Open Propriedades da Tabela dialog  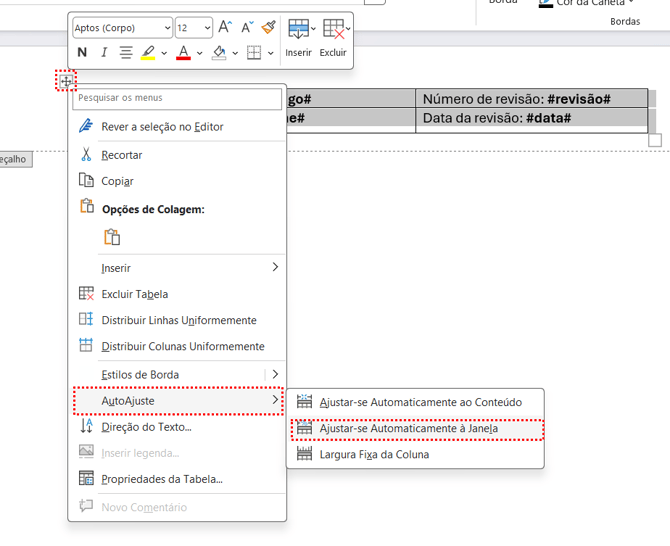pos(161,479)
